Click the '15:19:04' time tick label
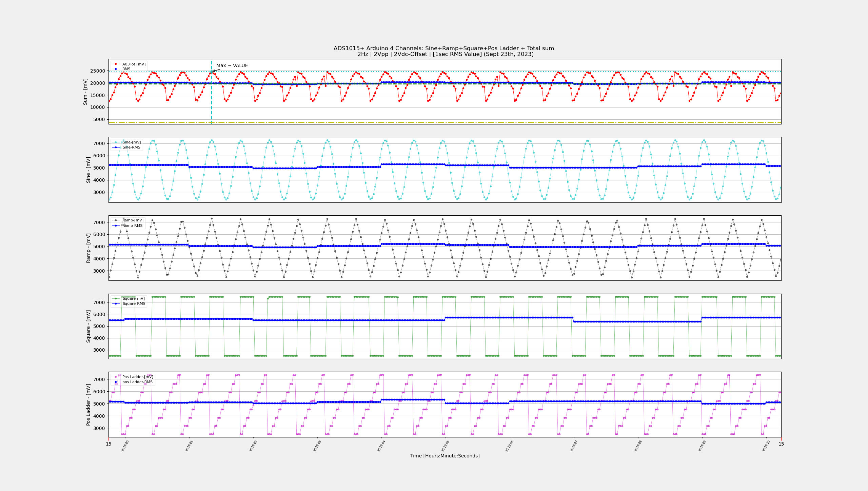 (x=381, y=446)
